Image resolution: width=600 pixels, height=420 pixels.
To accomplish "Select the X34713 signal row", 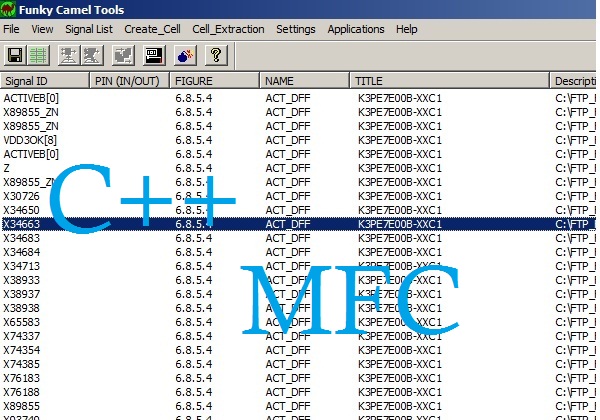I will (298, 266).
